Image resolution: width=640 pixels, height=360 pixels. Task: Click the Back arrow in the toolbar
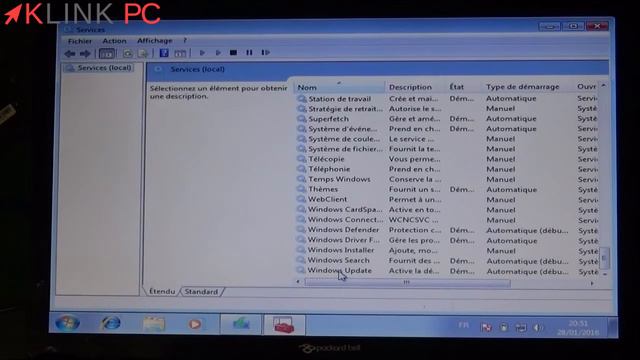(x=70, y=53)
